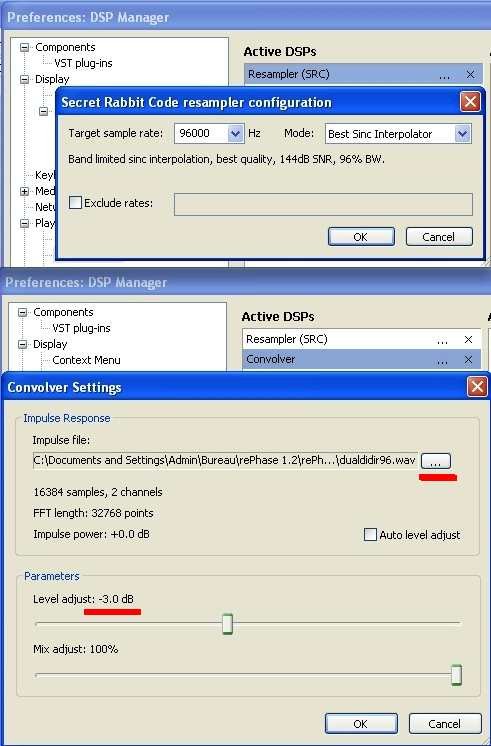The image size is (491, 746).
Task: Open the Target sample rate dropdown
Action: point(236,134)
